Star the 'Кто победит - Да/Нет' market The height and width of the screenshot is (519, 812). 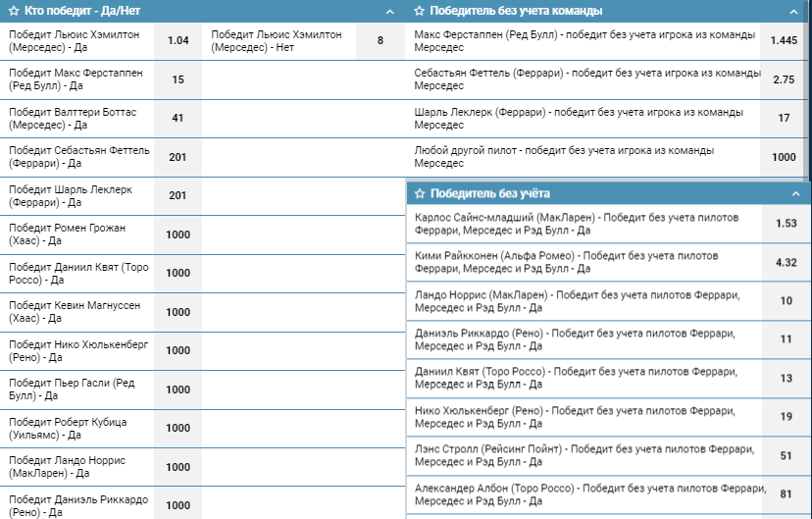point(14,11)
